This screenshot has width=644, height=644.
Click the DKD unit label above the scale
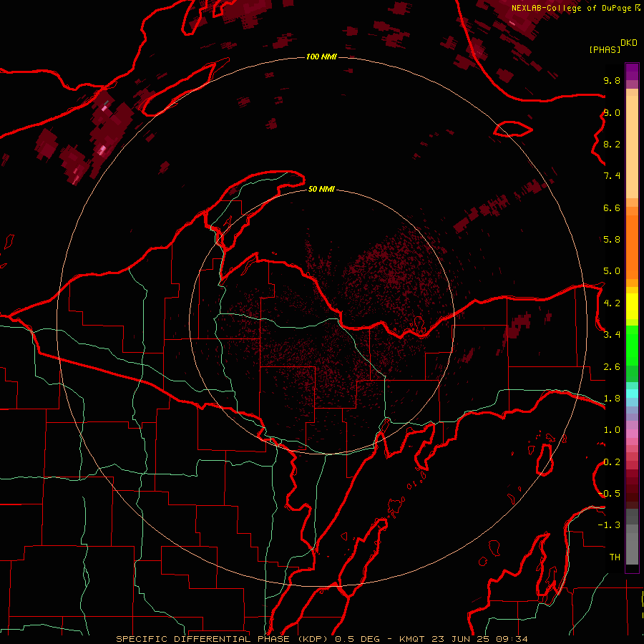[629, 43]
